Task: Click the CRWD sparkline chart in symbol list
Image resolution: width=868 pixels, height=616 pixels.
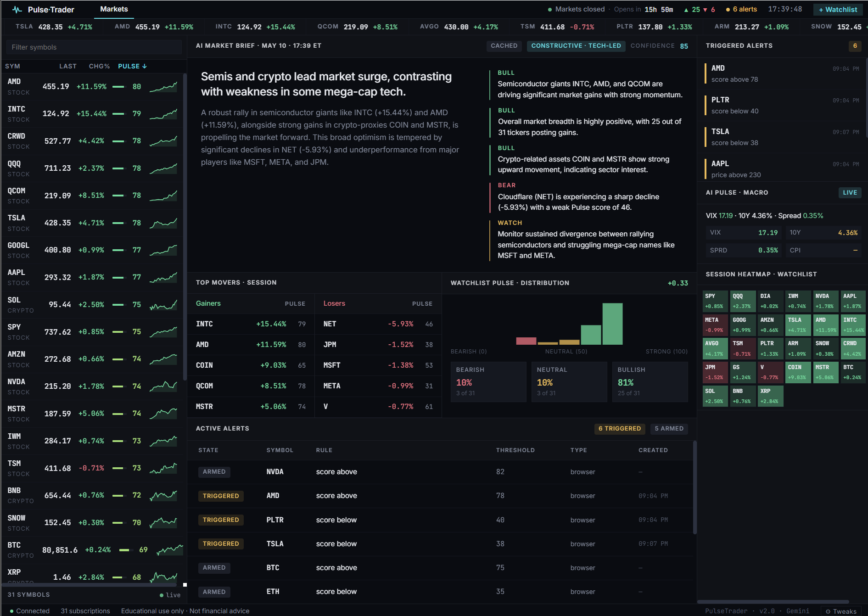Action: pyautogui.click(x=163, y=141)
